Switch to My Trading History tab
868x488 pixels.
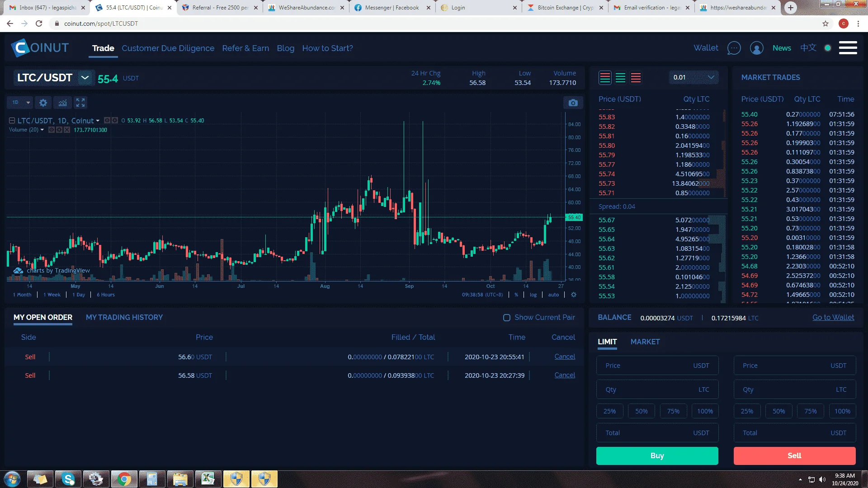[124, 317]
